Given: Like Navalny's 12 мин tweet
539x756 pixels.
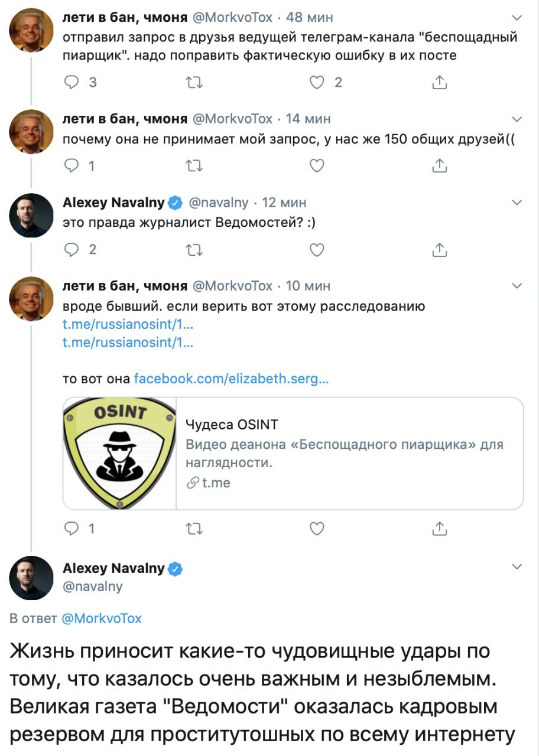Looking at the screenshot, I should tap(317, 250).
